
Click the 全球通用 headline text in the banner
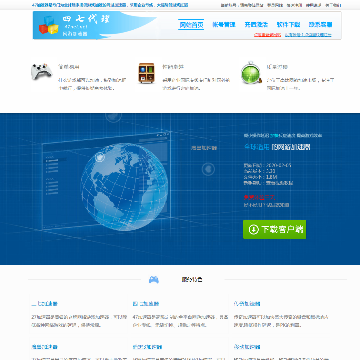(257, 147)
